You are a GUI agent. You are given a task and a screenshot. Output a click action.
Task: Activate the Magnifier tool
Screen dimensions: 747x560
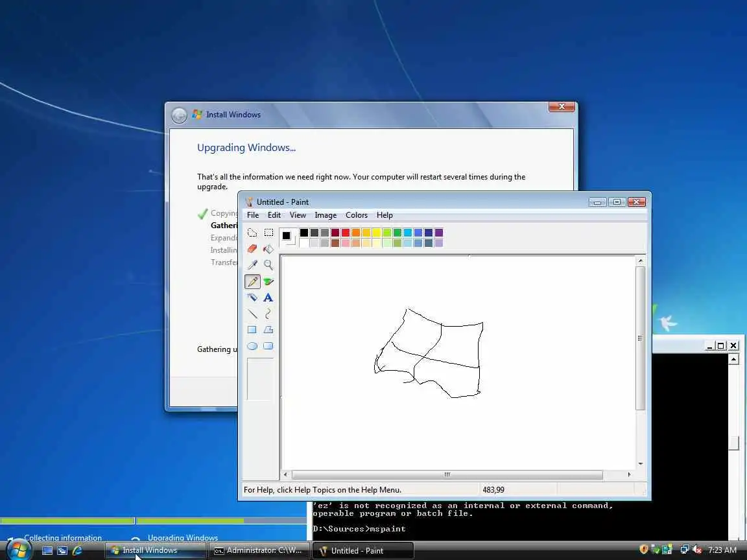(268, 264)
